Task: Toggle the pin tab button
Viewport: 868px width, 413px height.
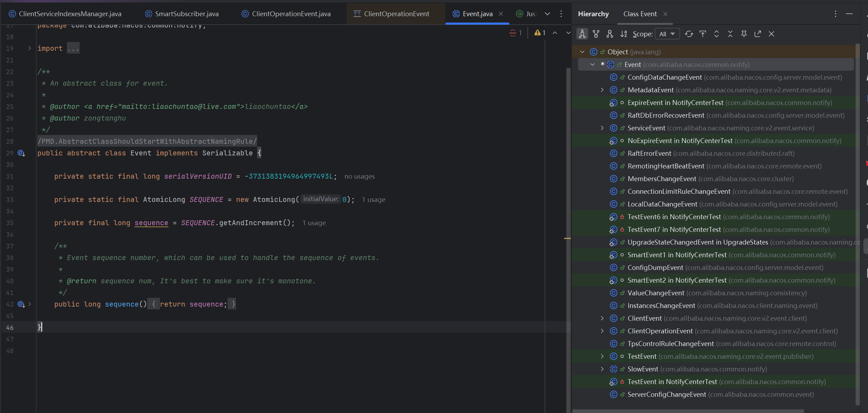Action: pyautogui.click(x=744, y=34)
